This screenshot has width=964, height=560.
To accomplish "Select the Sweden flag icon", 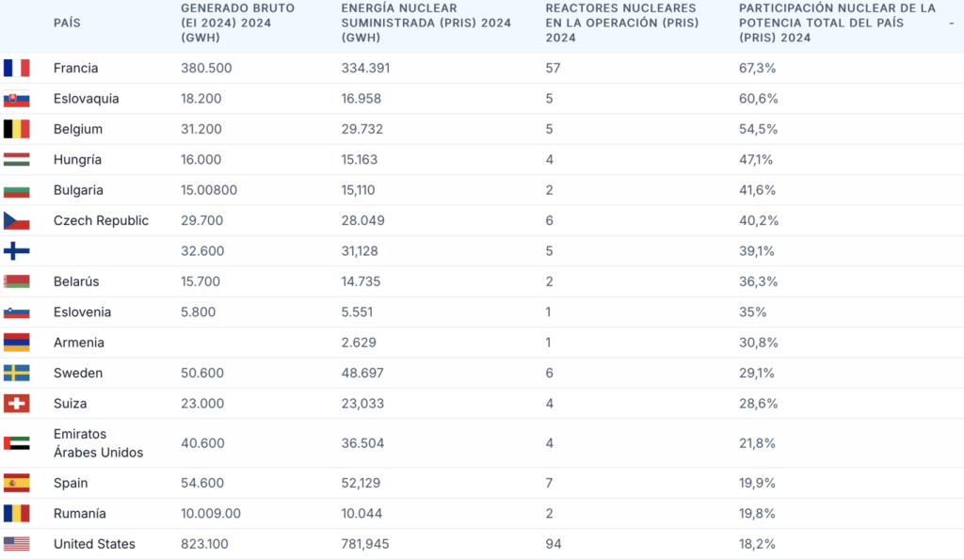I will [x=17, y=373].
